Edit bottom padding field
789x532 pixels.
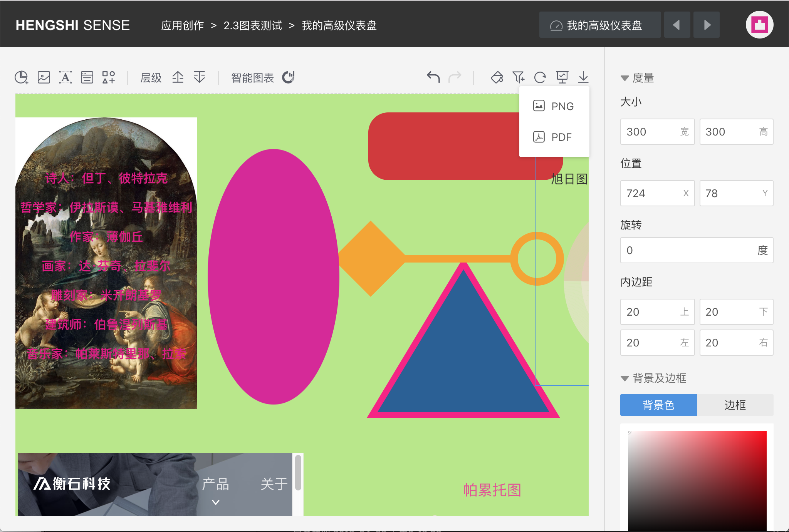[736, 312]
